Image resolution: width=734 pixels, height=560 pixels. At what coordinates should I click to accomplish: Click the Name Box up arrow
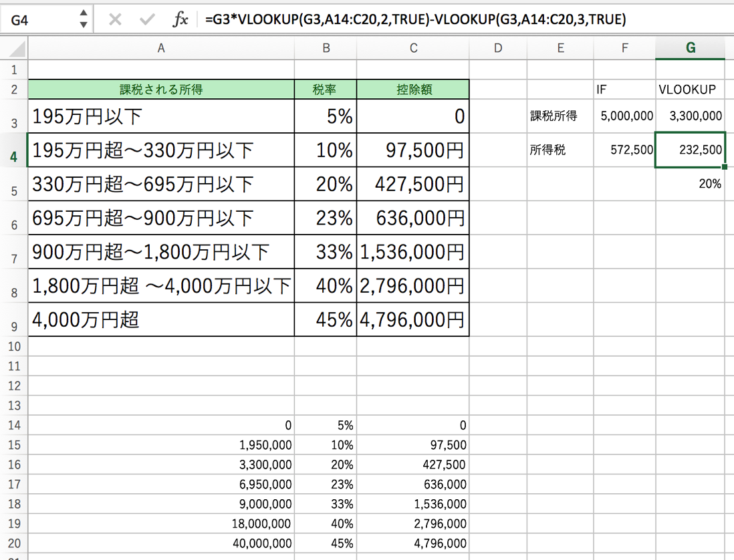pyautogui.click(x=84, y=13)
